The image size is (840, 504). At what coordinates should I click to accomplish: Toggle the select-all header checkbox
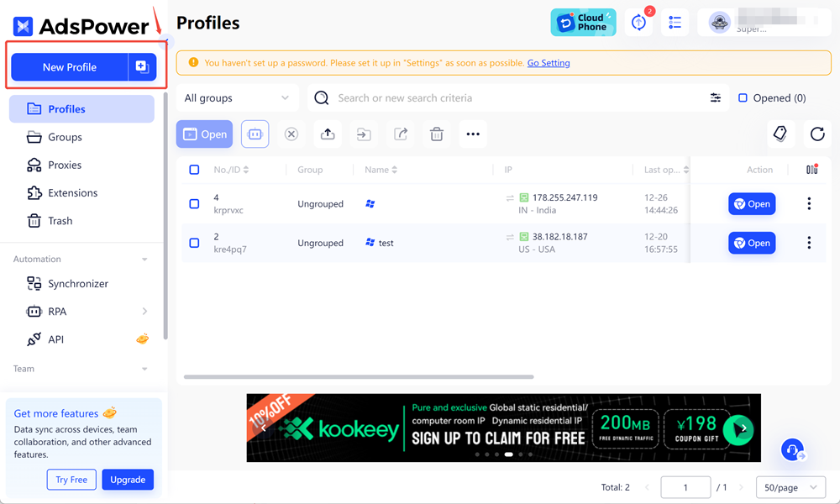195,170
